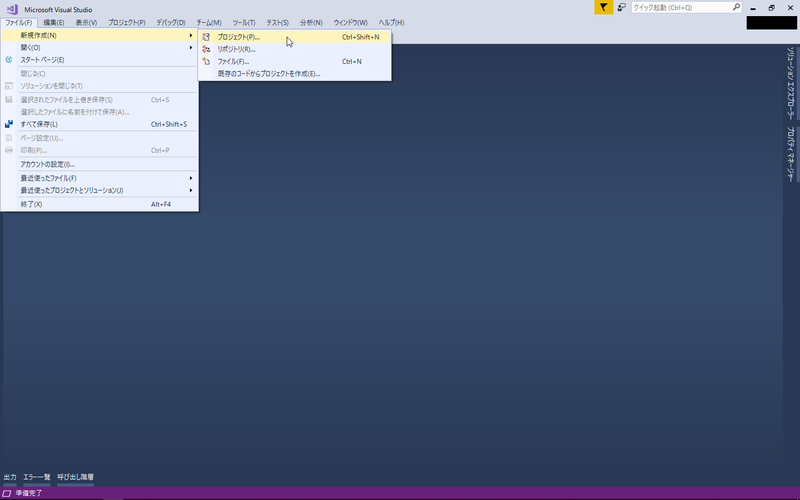
Task: Click the new repository icon
Action: pyautogui.click(x=206, y=49)
